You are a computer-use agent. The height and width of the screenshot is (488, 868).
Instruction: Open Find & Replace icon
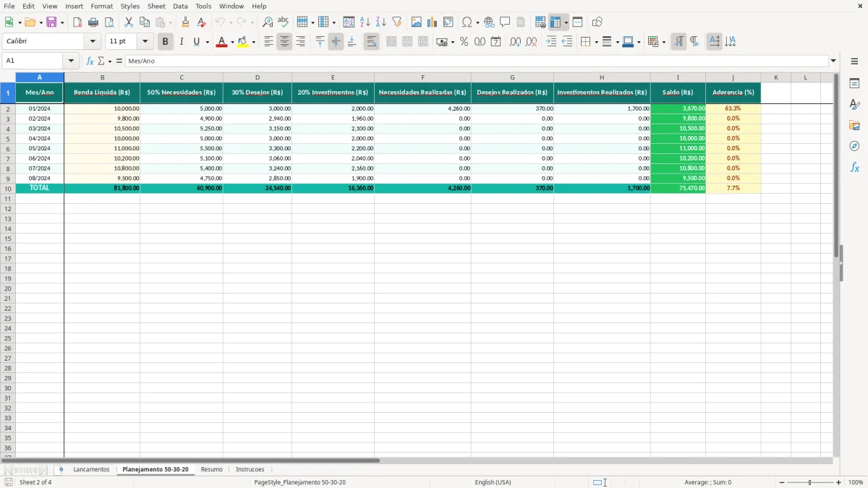pyautogui.click(x=268, y=22)
